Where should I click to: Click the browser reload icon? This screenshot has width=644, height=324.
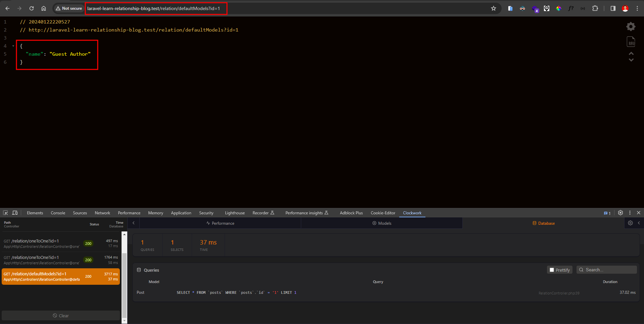click(32, 8)
